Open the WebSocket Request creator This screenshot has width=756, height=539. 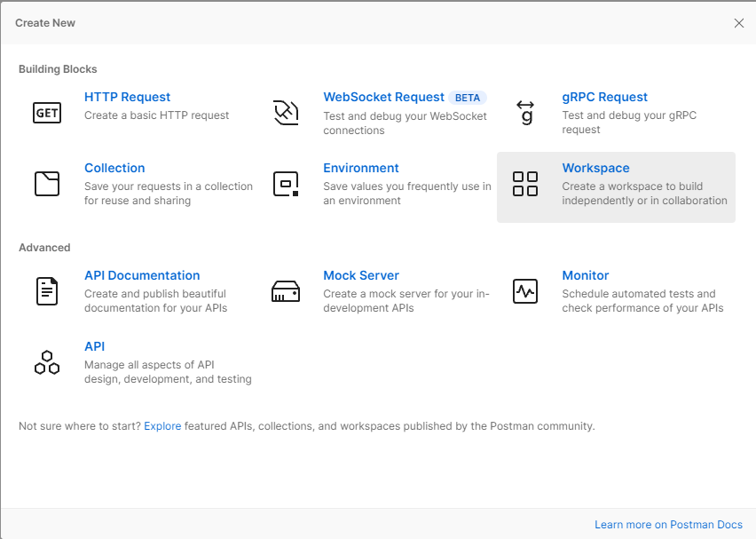pos(383,97)
